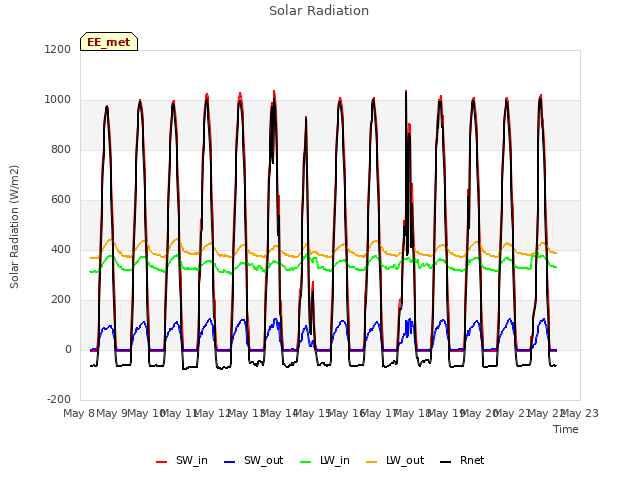Click the 0 y-axis tick label
The image size is (640, 480).
68,350
